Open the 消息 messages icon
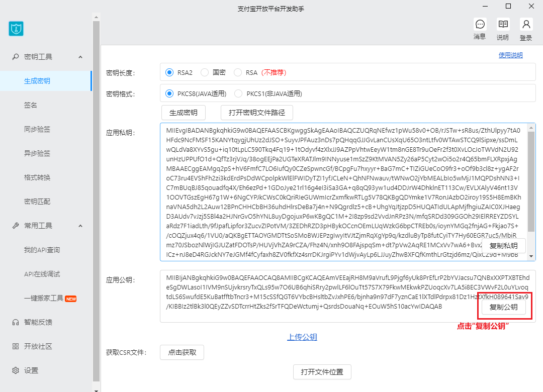The image size is (543, 392). [x=480, y=24]
